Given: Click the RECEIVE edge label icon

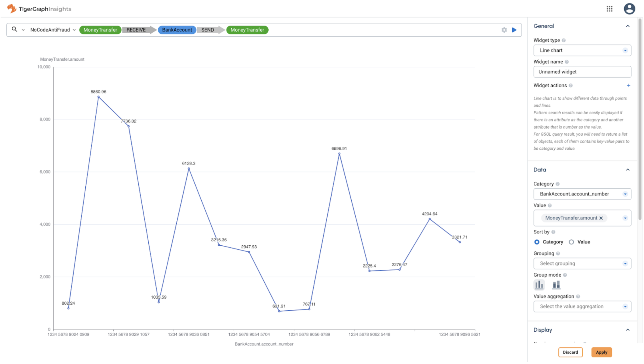Looking at the screenshot, I should pyautogui.click(x=136, y=30).
